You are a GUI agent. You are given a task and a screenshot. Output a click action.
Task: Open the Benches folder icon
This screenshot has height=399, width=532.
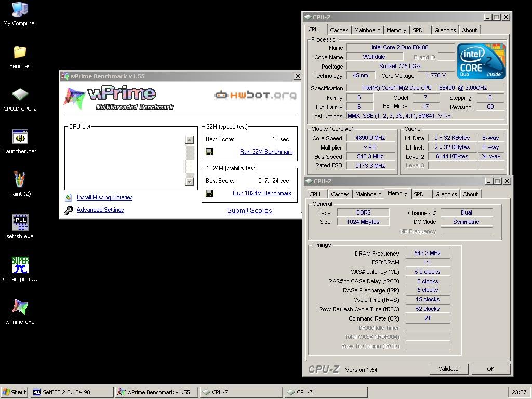20,57
